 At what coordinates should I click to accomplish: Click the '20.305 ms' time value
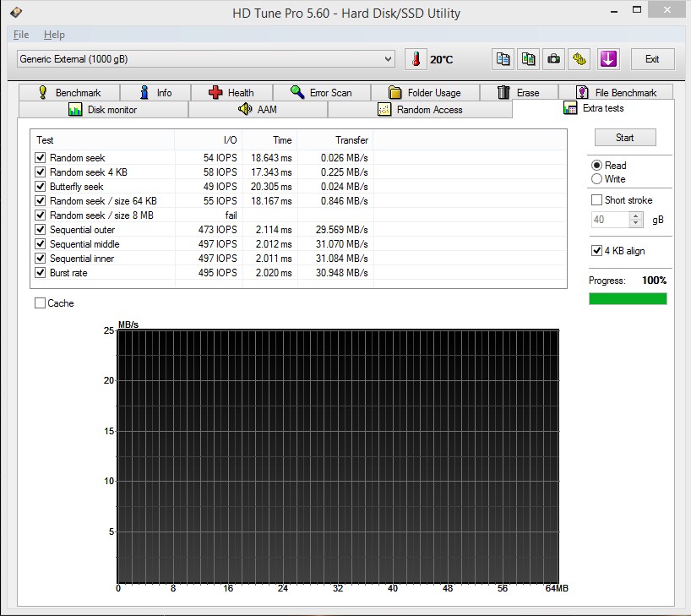(271, 186)
